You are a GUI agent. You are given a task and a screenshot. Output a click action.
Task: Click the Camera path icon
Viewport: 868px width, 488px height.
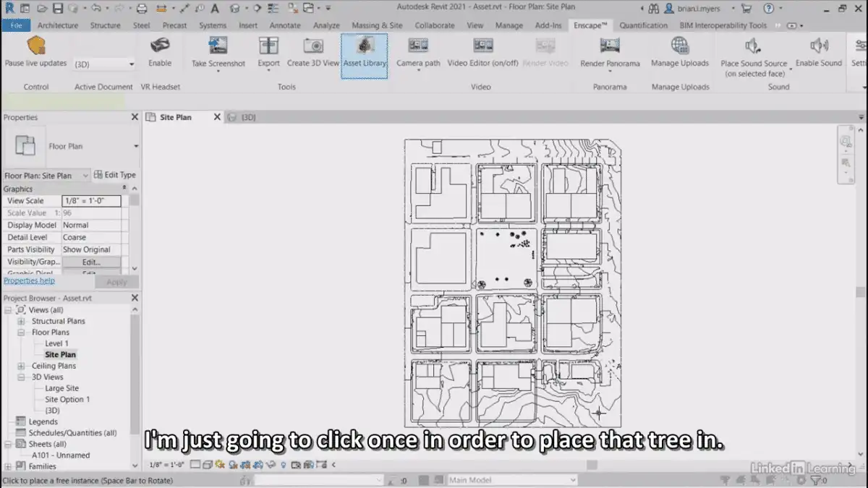[x=418, y=46]
